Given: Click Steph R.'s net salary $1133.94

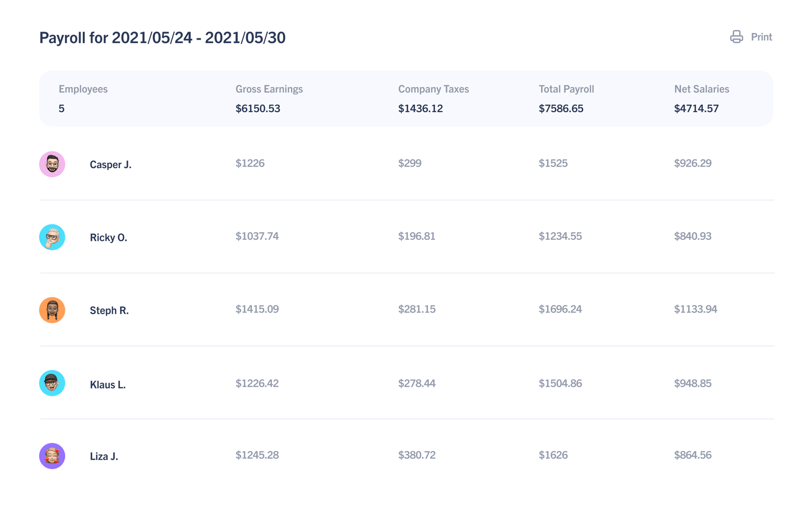Looking at the screenshot, I should click(x=695, y=308).
